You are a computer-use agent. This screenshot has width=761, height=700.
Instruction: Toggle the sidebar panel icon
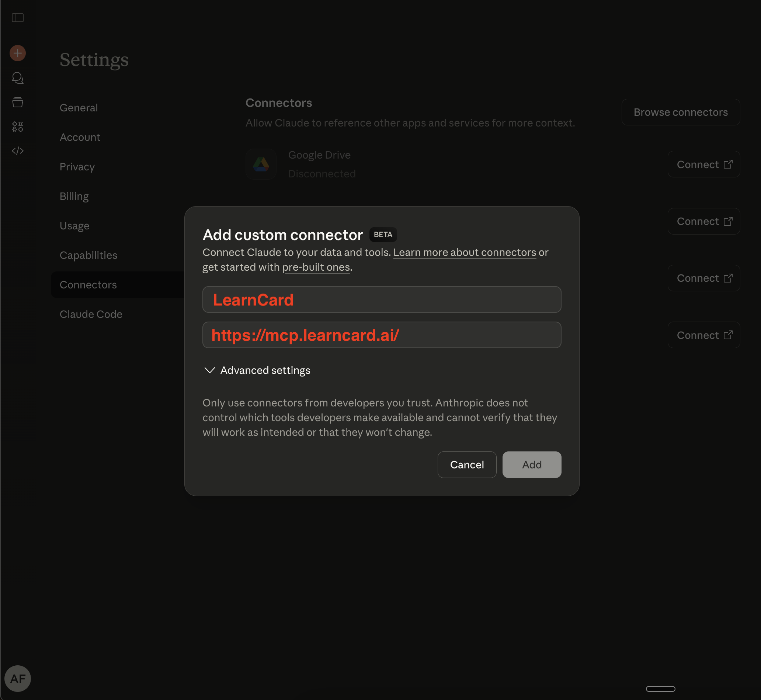point(17,18)
